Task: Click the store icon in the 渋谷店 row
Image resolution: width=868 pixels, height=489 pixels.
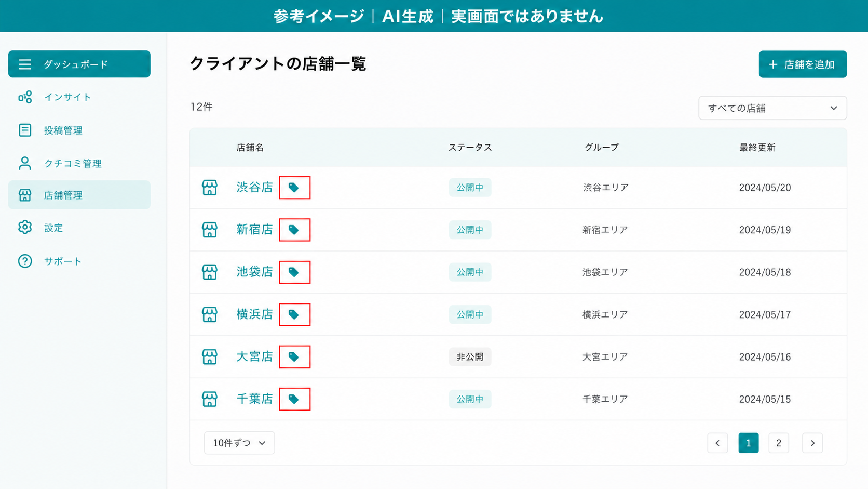Action: pyautogui.click(x=210, y=188)
